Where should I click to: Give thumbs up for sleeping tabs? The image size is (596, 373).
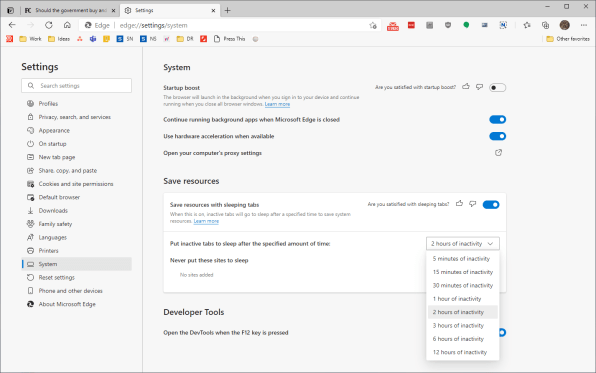tap(459, 204)
